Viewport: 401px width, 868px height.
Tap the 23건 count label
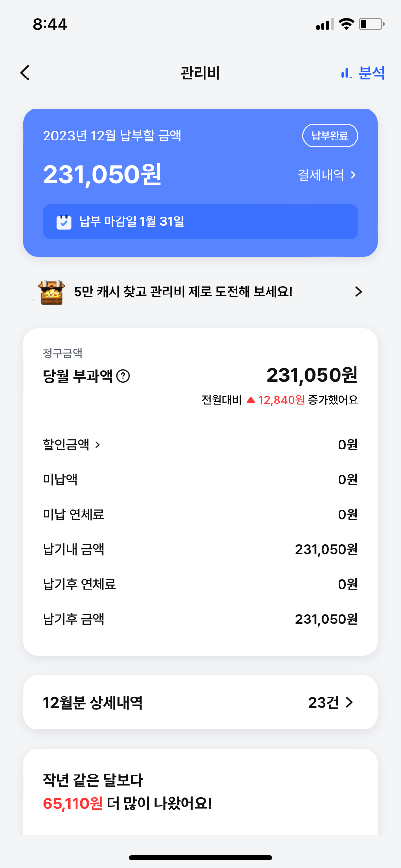click(324, 702)
